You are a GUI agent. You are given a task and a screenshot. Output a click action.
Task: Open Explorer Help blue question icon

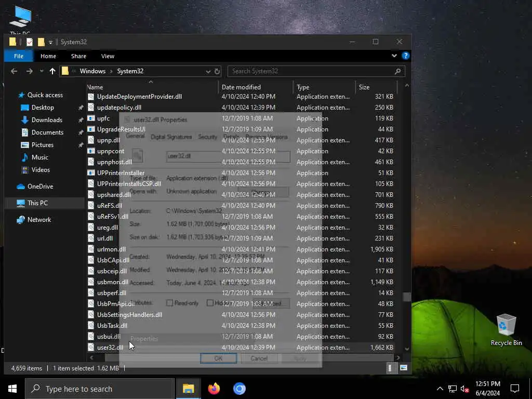click(x=405, y=56)
